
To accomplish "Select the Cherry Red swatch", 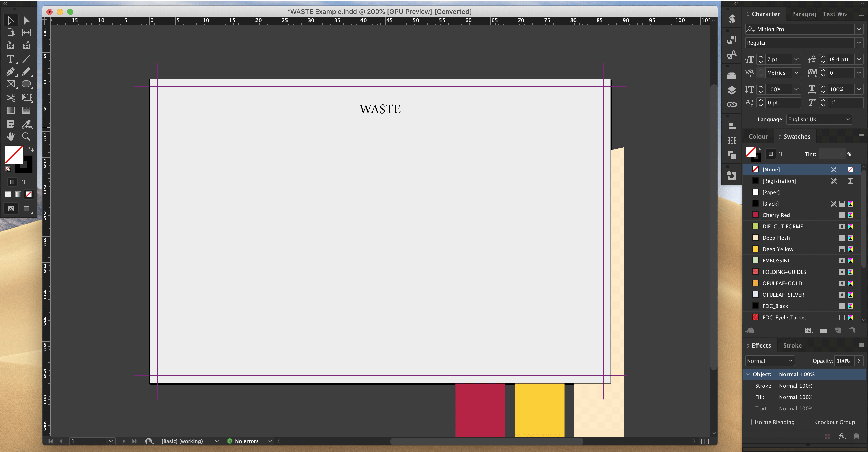I will [x=776, y=215].
